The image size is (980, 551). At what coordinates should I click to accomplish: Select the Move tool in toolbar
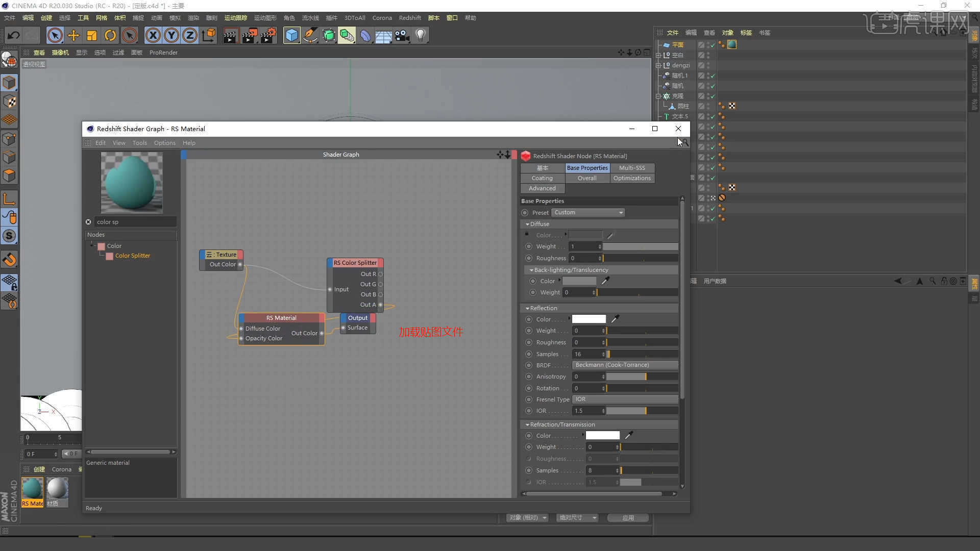[72, 35]
